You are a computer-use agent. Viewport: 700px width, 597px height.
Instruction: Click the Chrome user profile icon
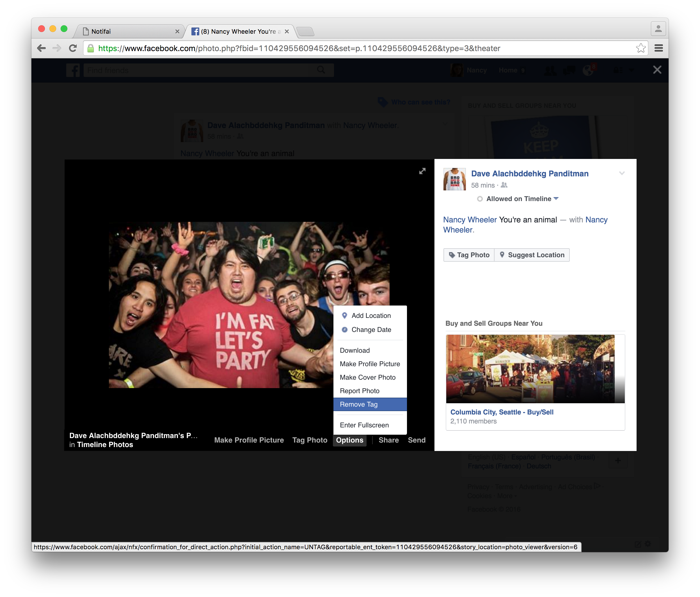click(658, 29)
